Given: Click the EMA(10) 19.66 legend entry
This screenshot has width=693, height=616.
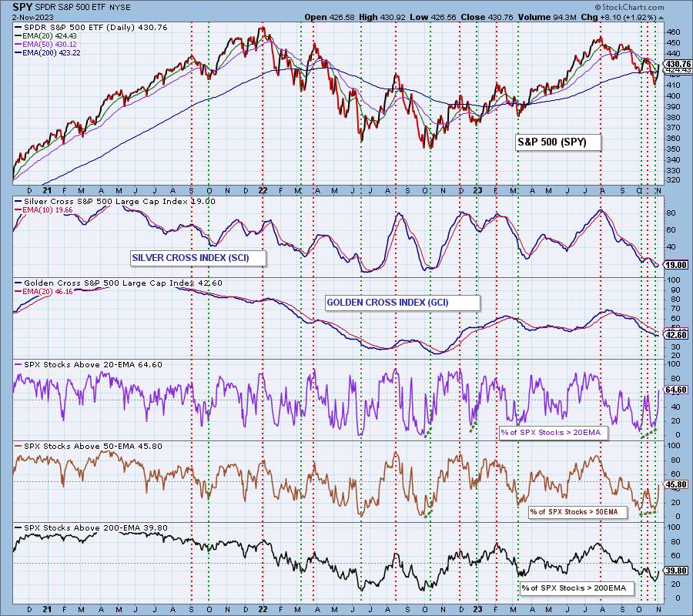Looking at the screenshot, I should 44,210.
